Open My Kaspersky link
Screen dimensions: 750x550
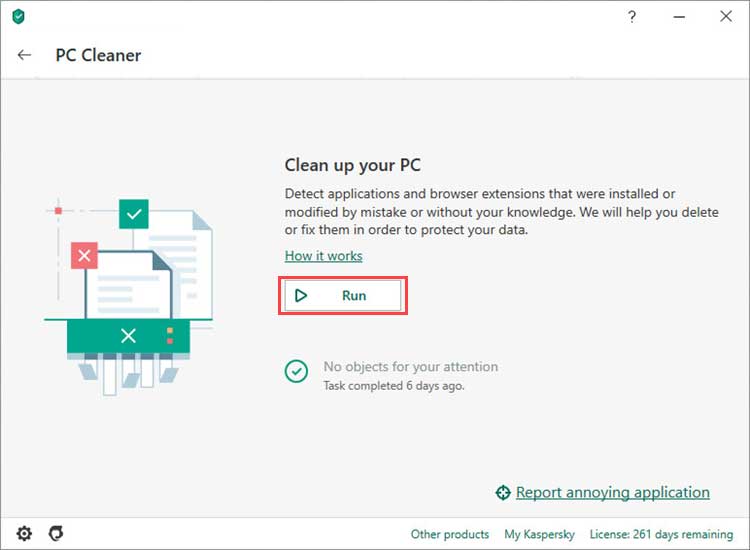coord(540,534)
